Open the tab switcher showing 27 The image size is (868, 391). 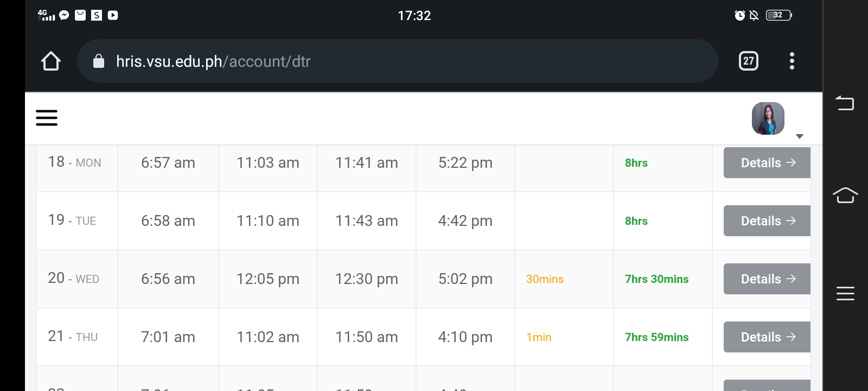(x=749, y=61)
